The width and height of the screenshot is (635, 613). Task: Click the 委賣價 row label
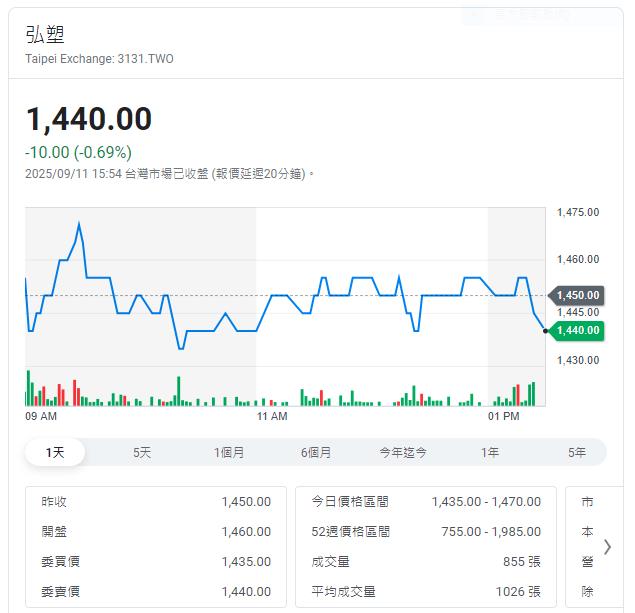coord(60,592)
